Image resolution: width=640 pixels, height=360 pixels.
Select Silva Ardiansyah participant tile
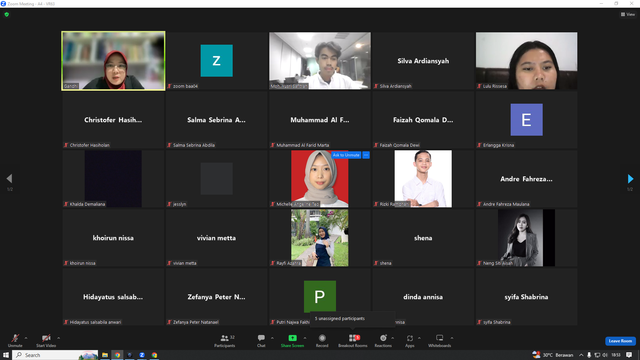[x=423, y=61]
